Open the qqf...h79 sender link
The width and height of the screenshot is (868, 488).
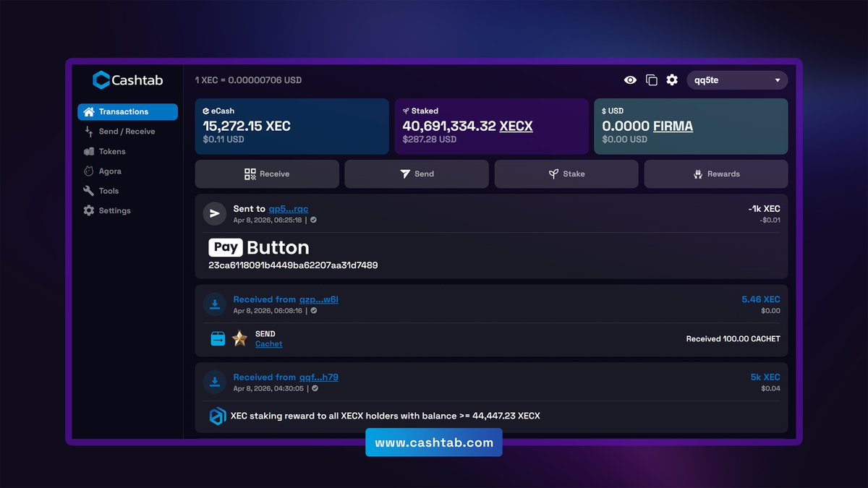(319, 377)
